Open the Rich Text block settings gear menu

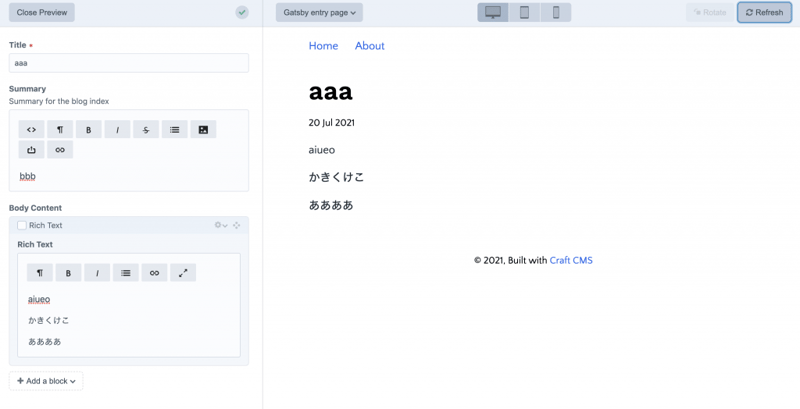tap(220, 226)
